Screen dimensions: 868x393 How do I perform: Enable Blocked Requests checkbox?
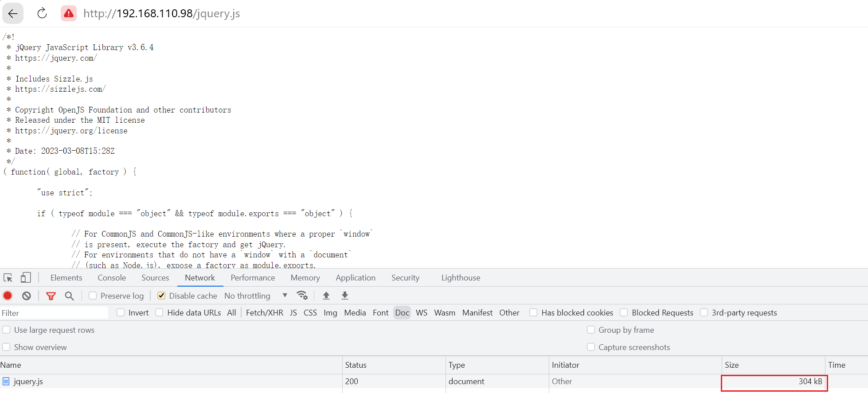pos(624,312)
